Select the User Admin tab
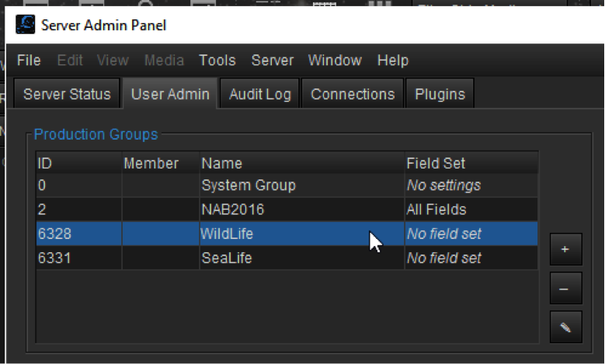The image size is (605, 364). tap(170, 94)
